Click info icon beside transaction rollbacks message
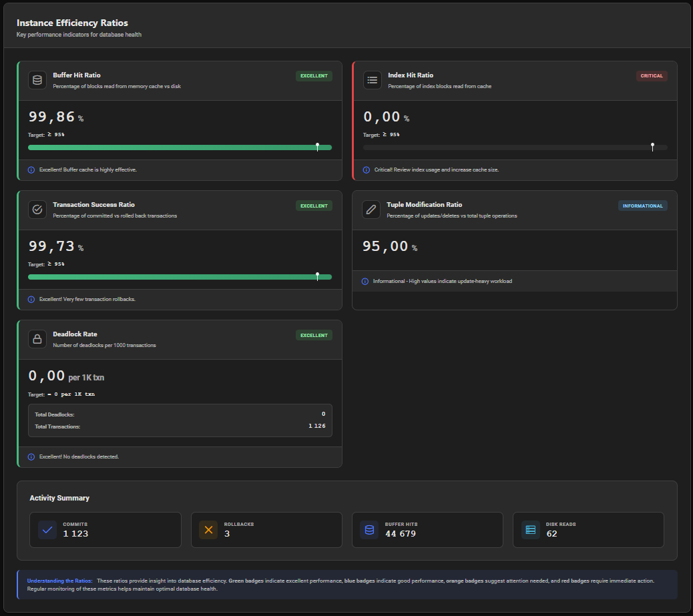 (31, 300)
